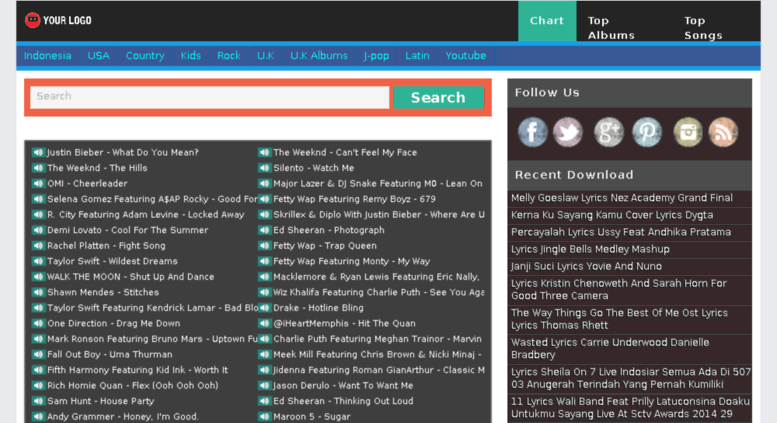Open U.K Albums menu item
The image size is (777, 423).
click(319, 55)
